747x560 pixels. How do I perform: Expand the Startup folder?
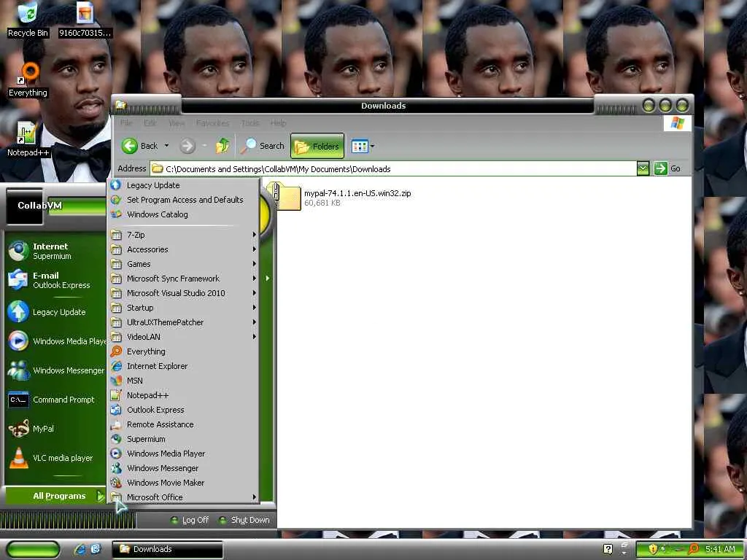click(x=184, y=308)
